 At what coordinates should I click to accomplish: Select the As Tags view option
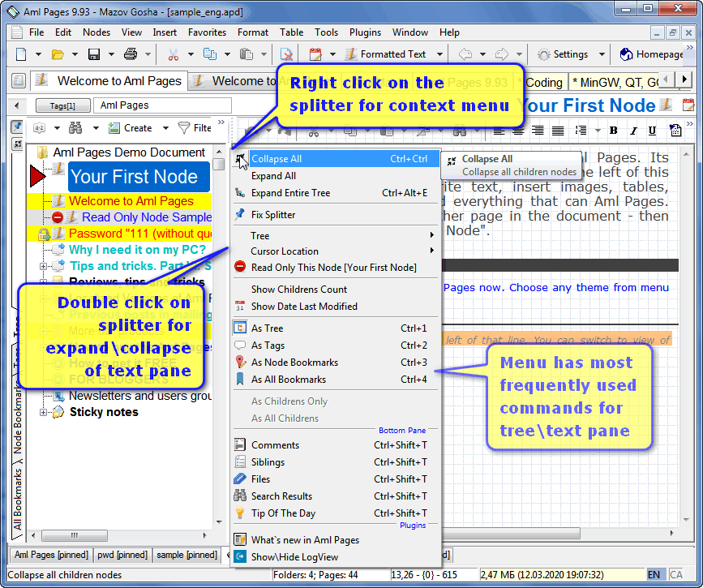click(336, 346)
